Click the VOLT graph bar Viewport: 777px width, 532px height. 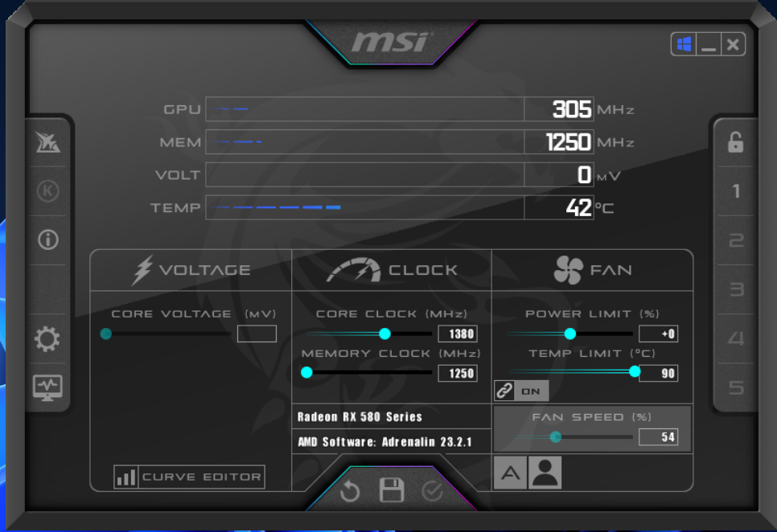point(364,174)
